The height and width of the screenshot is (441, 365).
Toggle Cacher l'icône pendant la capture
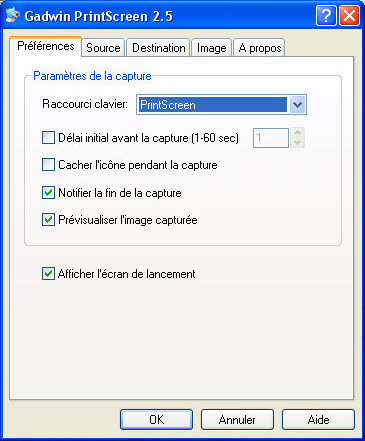pos(48,165)
